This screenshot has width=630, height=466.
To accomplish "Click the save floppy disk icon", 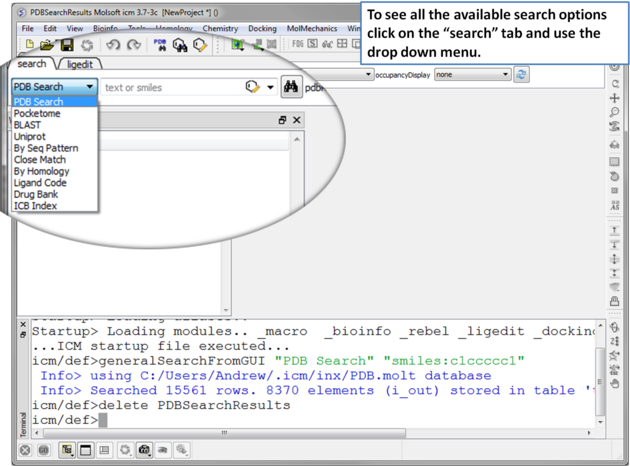I will tap(66, 45).
